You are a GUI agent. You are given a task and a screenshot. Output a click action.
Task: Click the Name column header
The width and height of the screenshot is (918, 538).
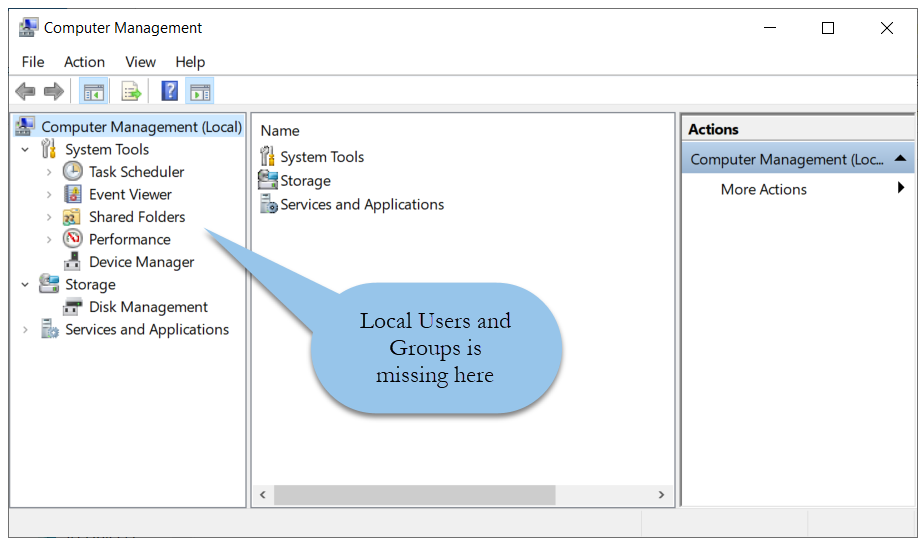(280, 131)
